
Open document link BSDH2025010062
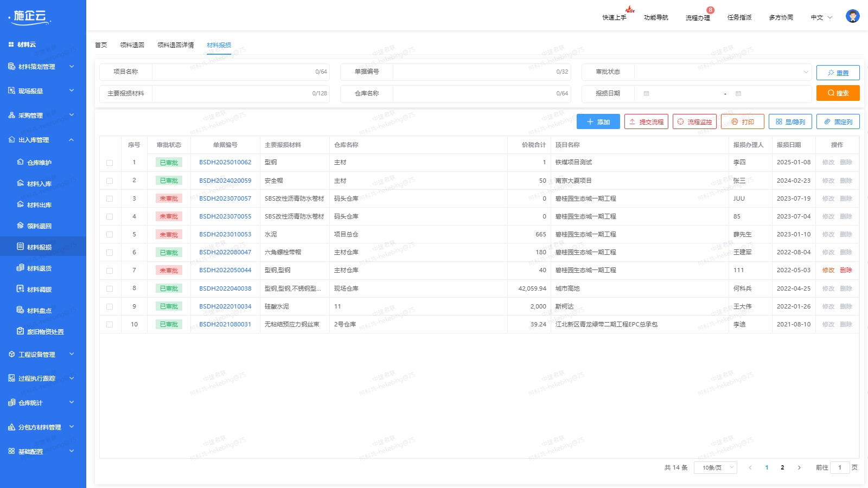(225, 162)
